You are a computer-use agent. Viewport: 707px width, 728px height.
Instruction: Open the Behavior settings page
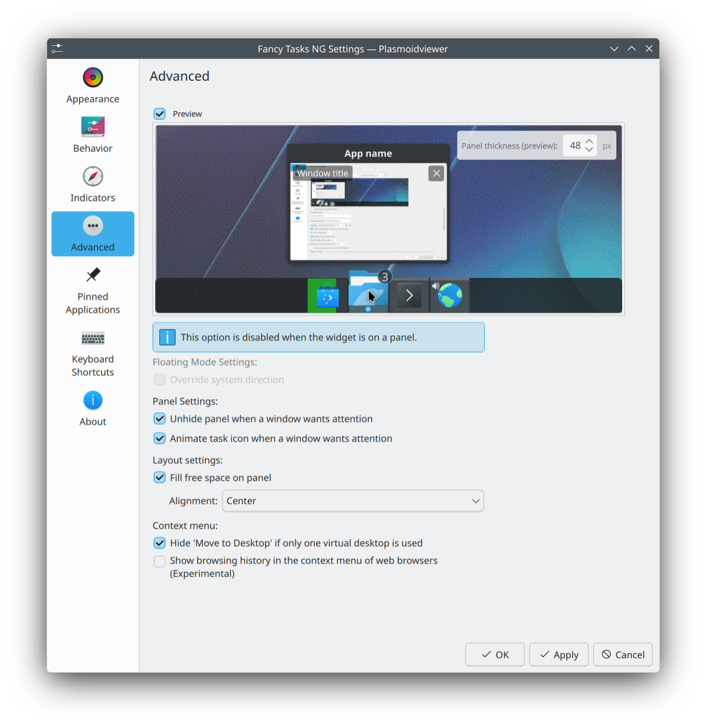pyautogui.click(x=92, y=135)
